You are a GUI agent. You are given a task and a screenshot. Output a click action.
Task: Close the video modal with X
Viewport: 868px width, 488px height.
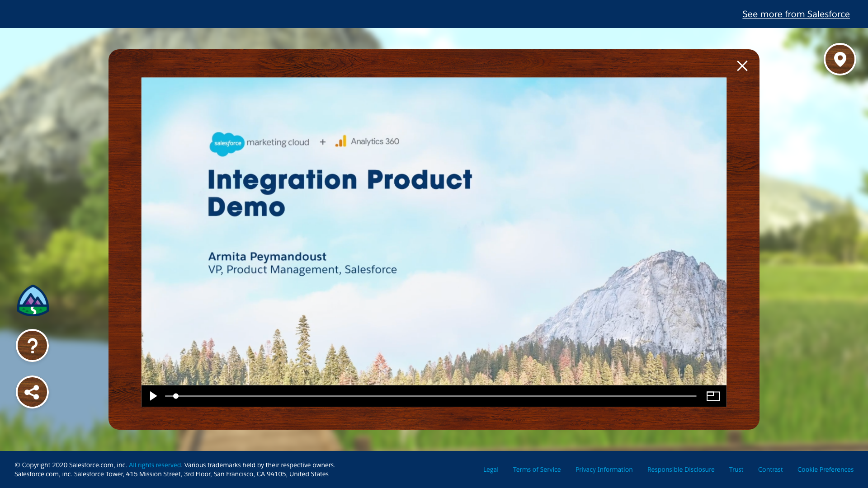coord(742,66)
